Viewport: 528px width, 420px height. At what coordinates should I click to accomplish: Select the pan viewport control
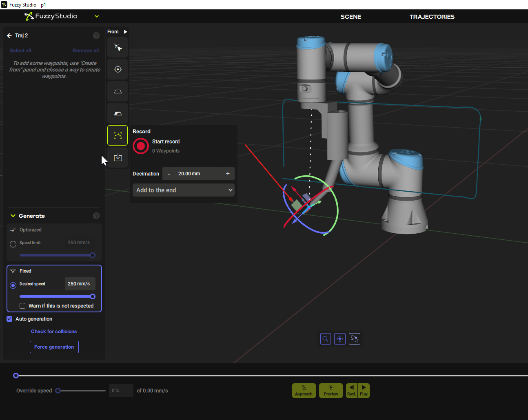click(340, 338)
